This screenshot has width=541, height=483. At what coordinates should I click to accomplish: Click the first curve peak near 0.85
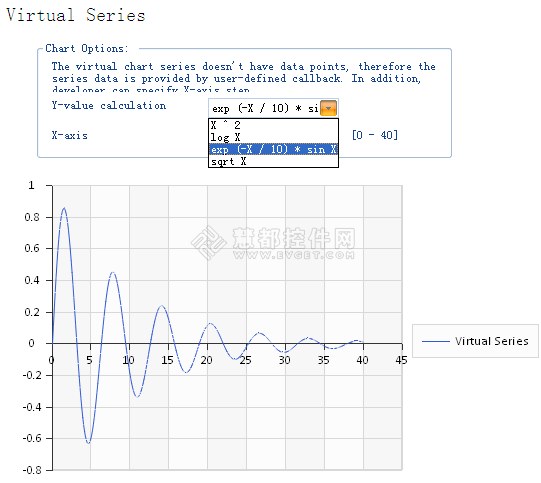64,208
